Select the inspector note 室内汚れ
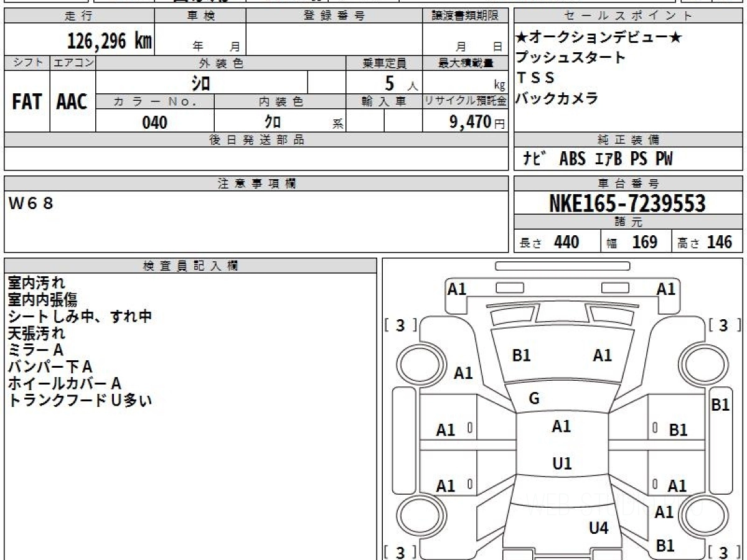The width and height of the screenshot is (747, 560). click(36, 283)
